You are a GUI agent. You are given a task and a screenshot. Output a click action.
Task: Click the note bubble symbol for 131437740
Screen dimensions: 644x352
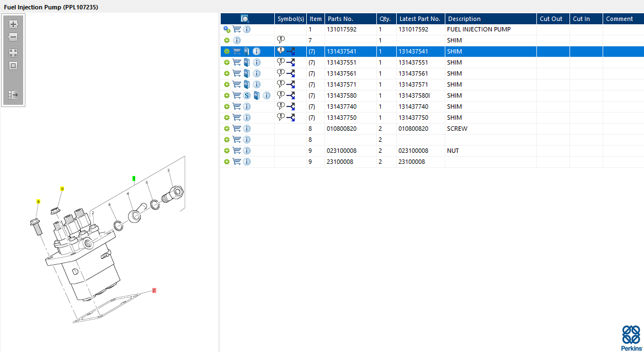[281, 106]
